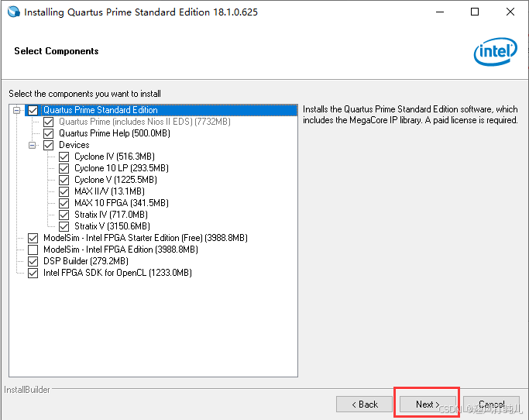This screenshot has height=420, width=529.
Task: Uncheck MAX 10 FPGA checkbox
Action: [64, 203]
